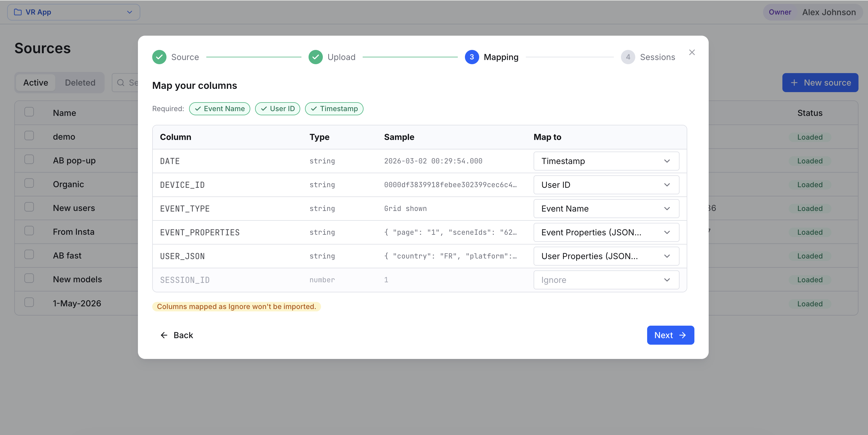Viewport: 868px width, 435px height.
Task: Click the DATE column name cell
Action: point(170,161)
